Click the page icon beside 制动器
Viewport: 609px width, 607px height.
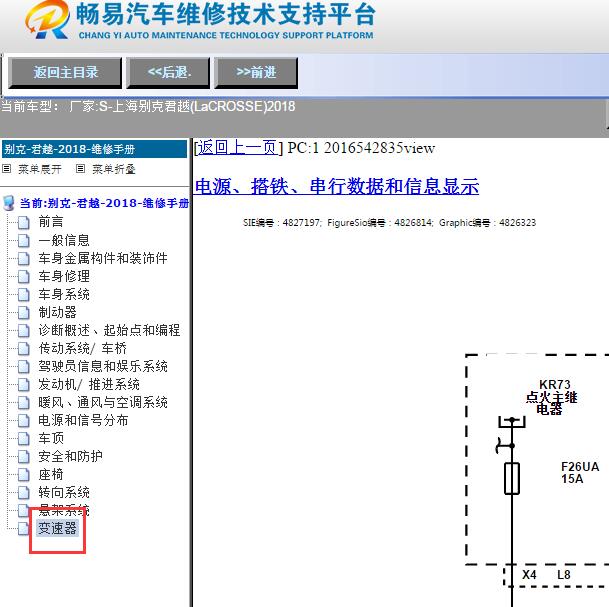[x=24, y=313]
